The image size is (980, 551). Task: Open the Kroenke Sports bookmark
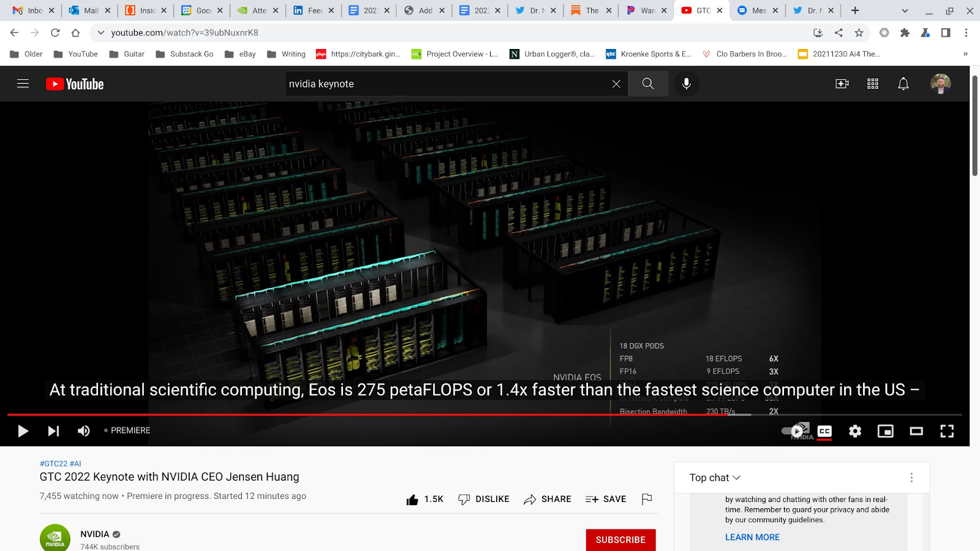649,54
